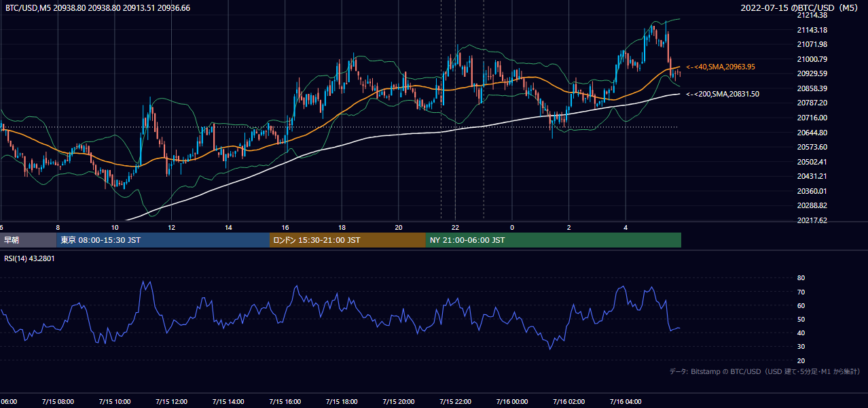Click hour tick 12 under price chart
Screen dimensions: 868x408
[x=171, y=227]
